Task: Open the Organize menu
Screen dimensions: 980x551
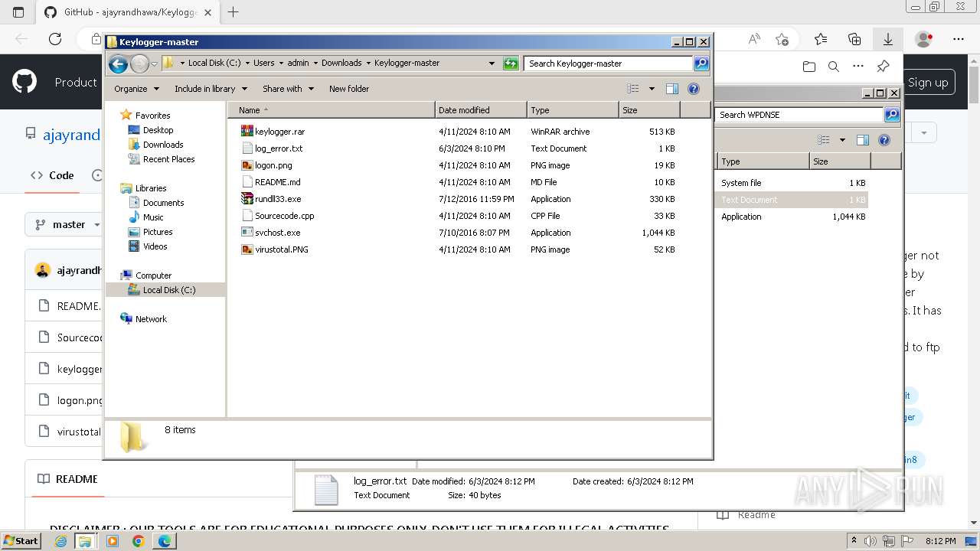Action: (136, 89)
